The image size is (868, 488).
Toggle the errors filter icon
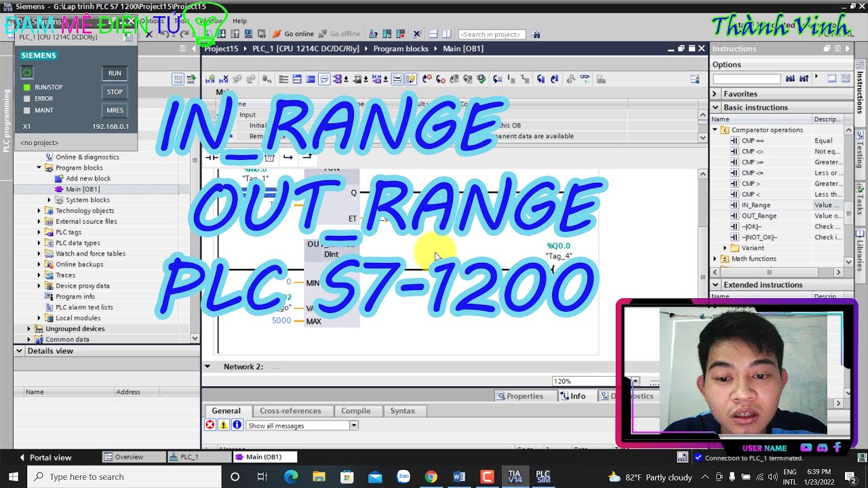click(x=210, y=425)
